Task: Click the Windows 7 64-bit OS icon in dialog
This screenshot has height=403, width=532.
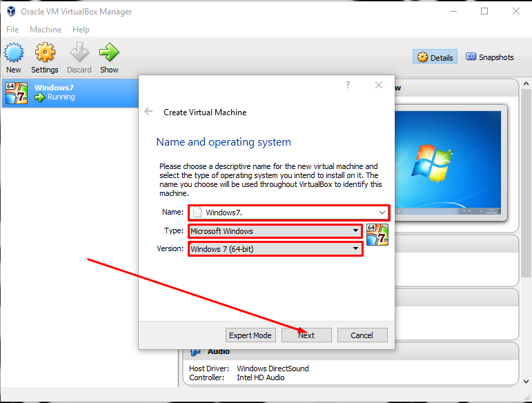Action: [x=377, y=235]
